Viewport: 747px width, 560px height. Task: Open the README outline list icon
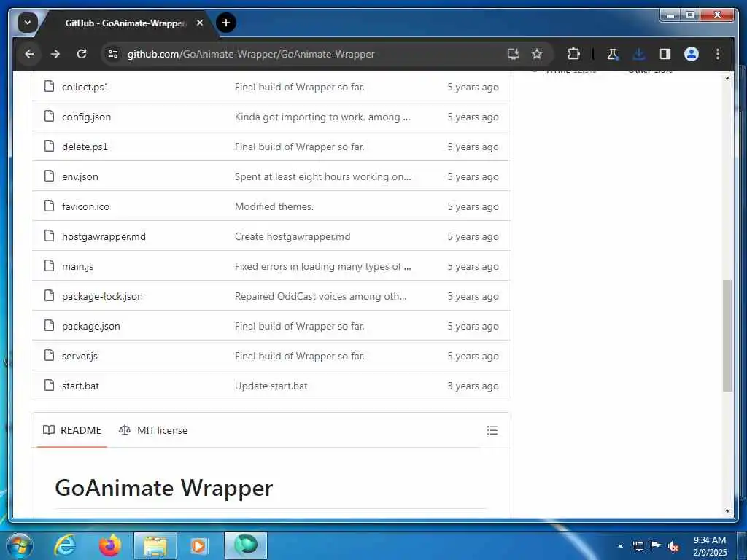coord(492,430)
